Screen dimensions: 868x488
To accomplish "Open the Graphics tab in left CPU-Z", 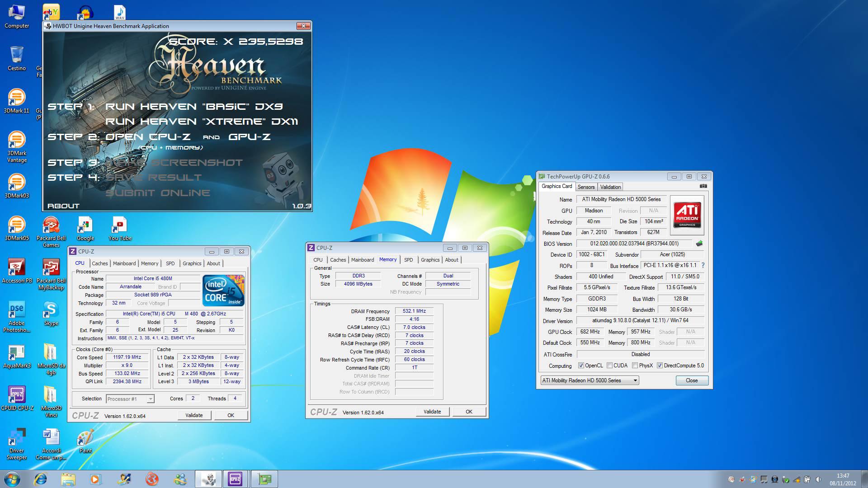I will pos(192,263).
